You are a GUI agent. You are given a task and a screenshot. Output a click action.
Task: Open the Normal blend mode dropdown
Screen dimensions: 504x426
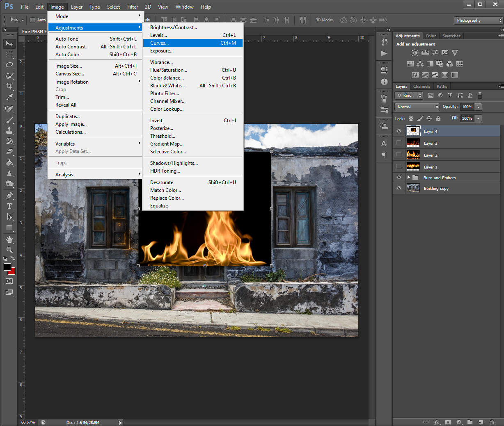tap(417, 107)
